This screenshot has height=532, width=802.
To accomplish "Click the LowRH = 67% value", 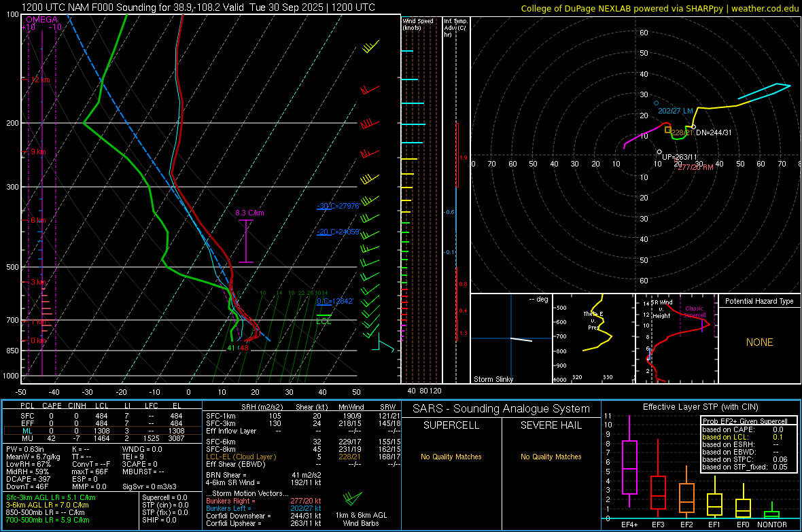I will (x=29, y=465).
